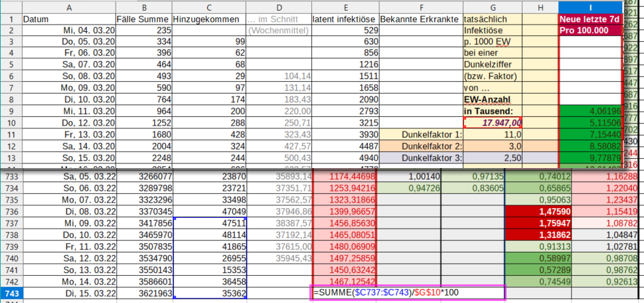Click the cell with value 0,94726
The height and width of the screenshot is (303, 644).
click(409, 189)
